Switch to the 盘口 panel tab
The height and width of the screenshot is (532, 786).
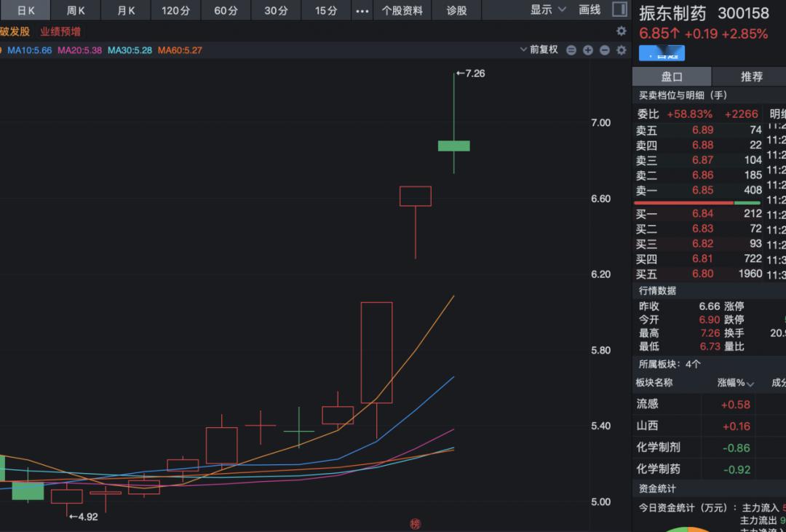(x=672, y=76)
